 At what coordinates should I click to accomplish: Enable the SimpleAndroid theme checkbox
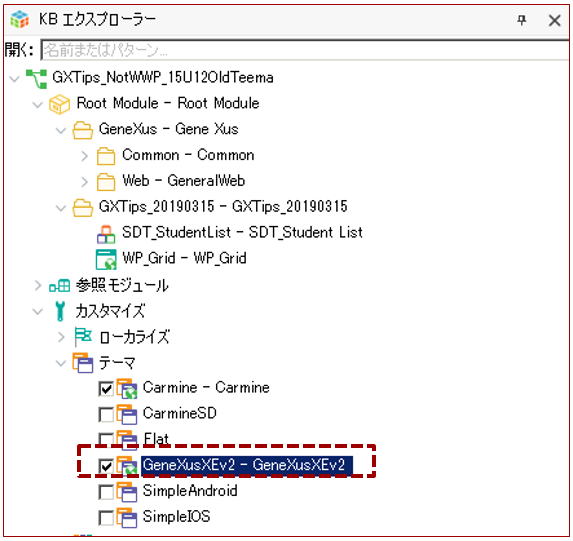tap(106, 492)
